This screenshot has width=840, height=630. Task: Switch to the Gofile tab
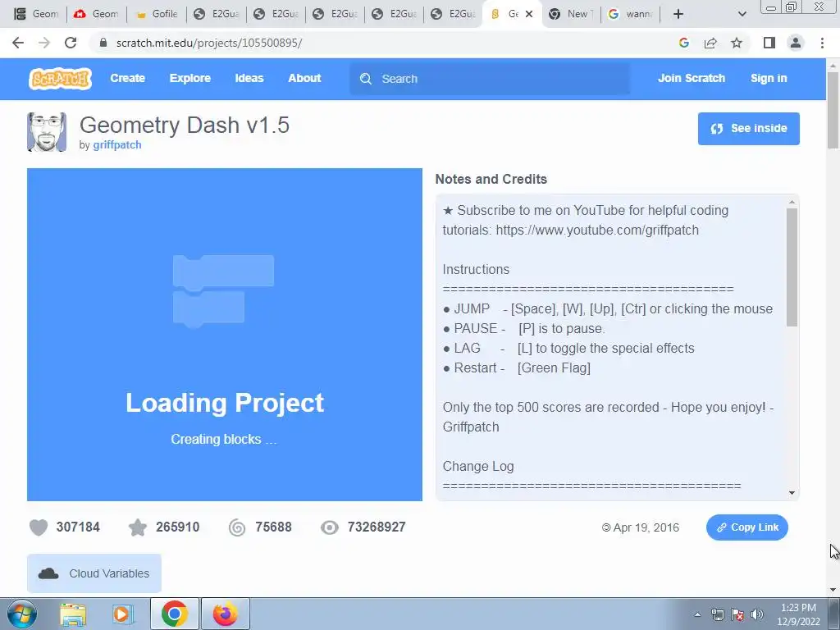click(157, 14)
